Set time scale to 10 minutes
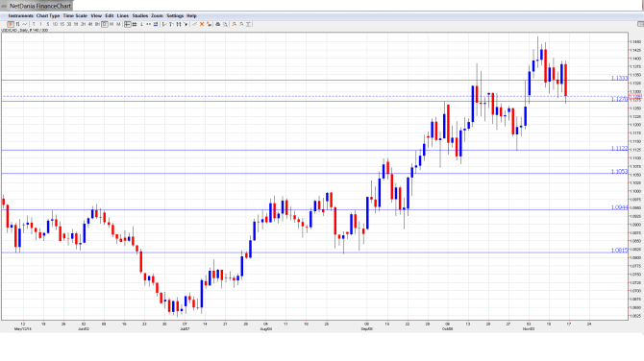This screenshot has width=644, height=361. [x=55, y=24]
